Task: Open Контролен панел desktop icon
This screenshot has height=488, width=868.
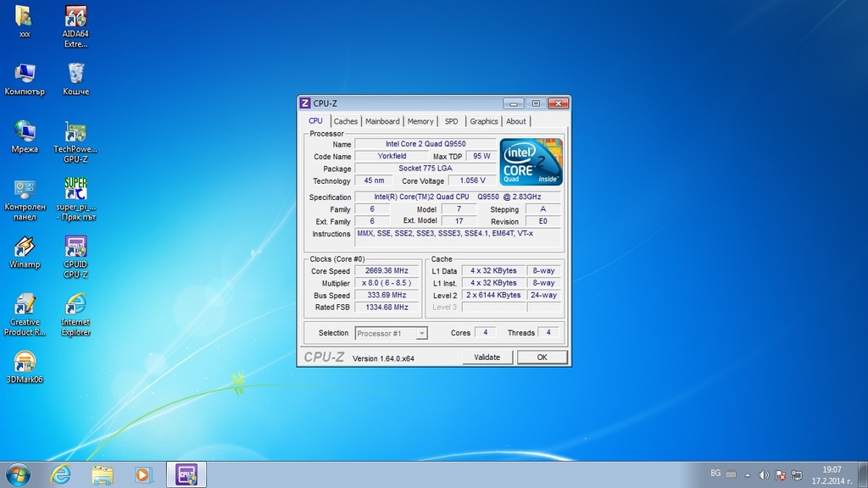Action: (x=25, y=200)
